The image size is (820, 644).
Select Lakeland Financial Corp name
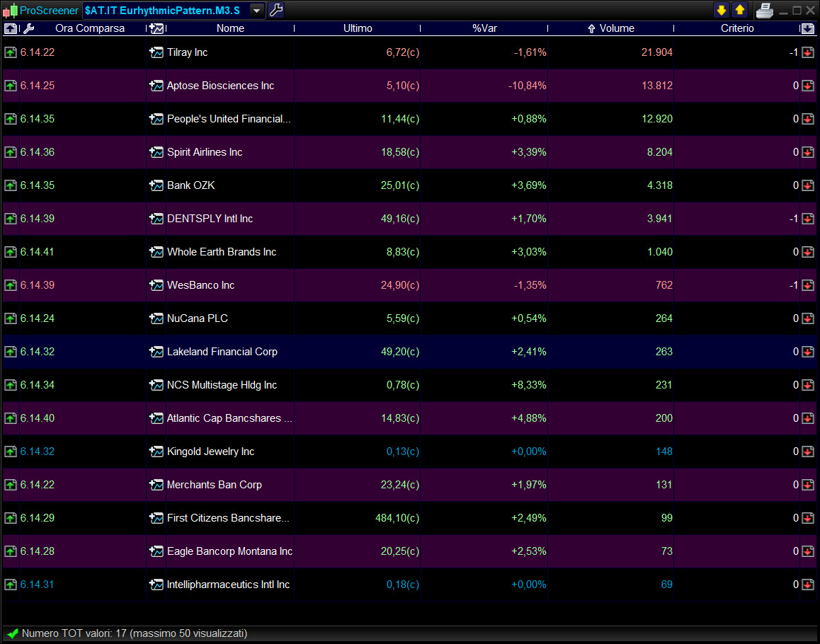(222, 352)
